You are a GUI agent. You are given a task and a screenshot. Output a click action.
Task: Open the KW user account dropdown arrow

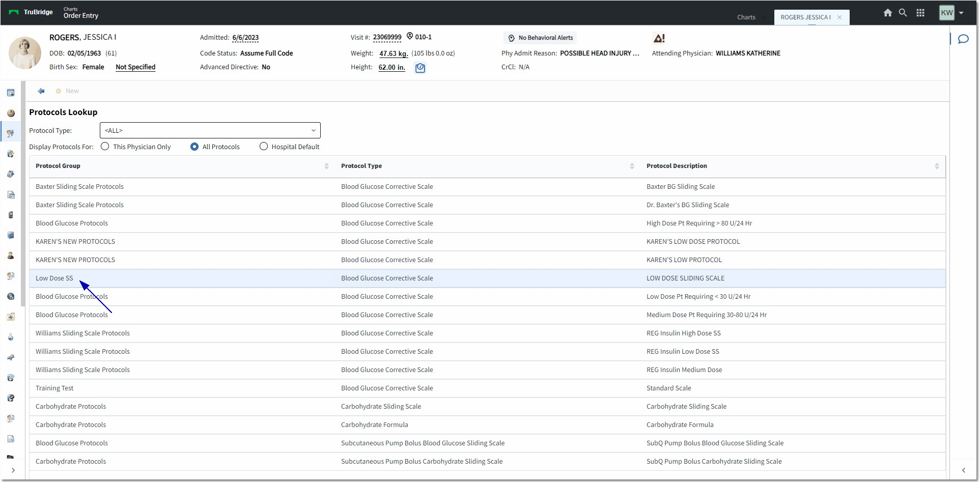pyautogui.click(x=961, y=13)
